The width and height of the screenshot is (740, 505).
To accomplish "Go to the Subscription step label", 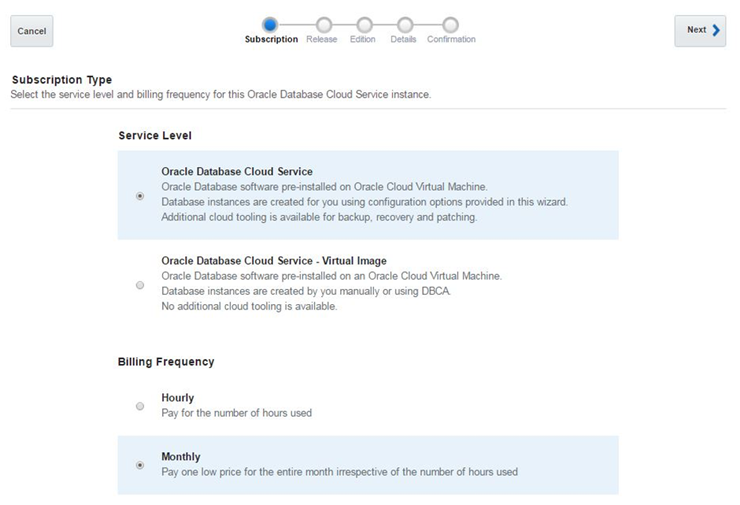I will tap(271, 40).
